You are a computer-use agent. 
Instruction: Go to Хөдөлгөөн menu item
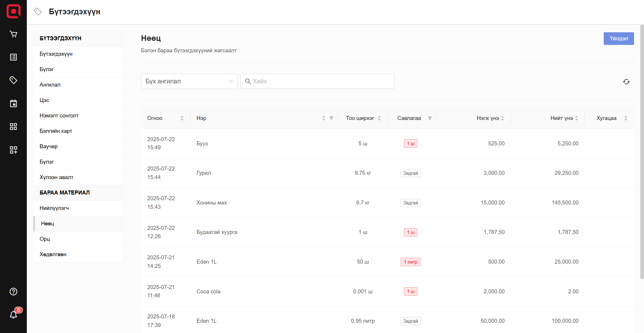pos(53,254)
